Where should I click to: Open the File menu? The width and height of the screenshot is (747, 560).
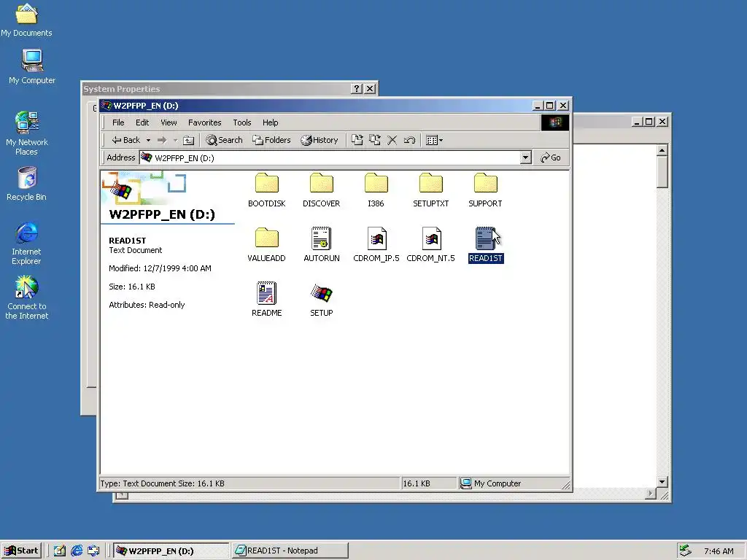point(118,122)
